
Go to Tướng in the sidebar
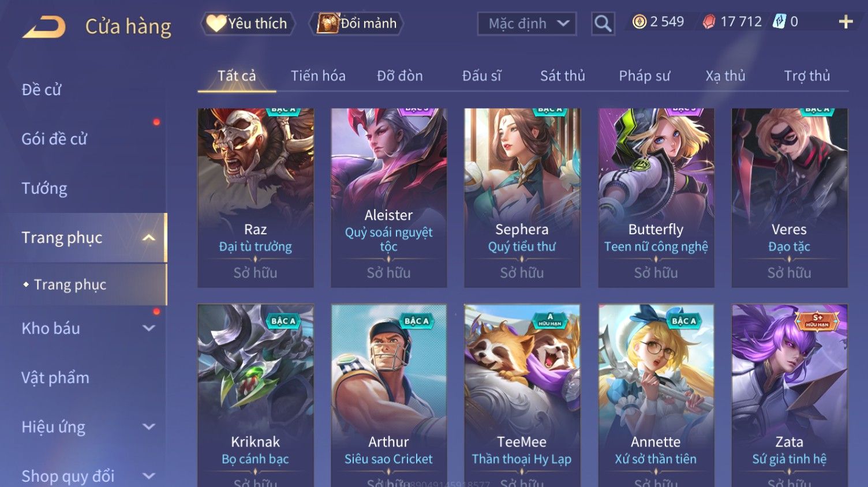(44, 189)
